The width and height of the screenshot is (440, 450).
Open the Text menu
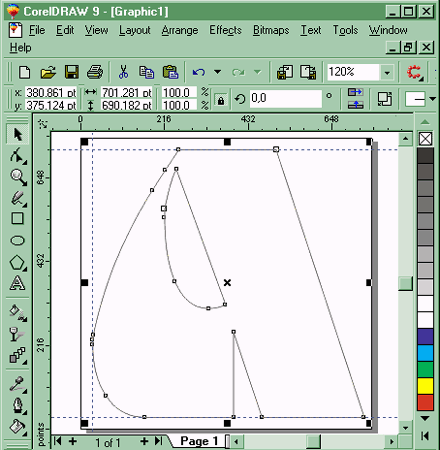(x=311, y=30)
